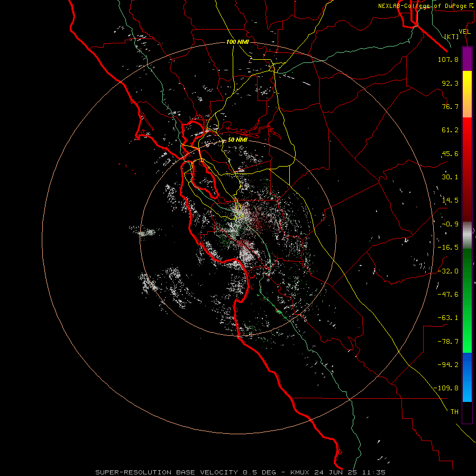Click the 76.7 velocity scale value
Screen dimensions: 476x476
450,106
